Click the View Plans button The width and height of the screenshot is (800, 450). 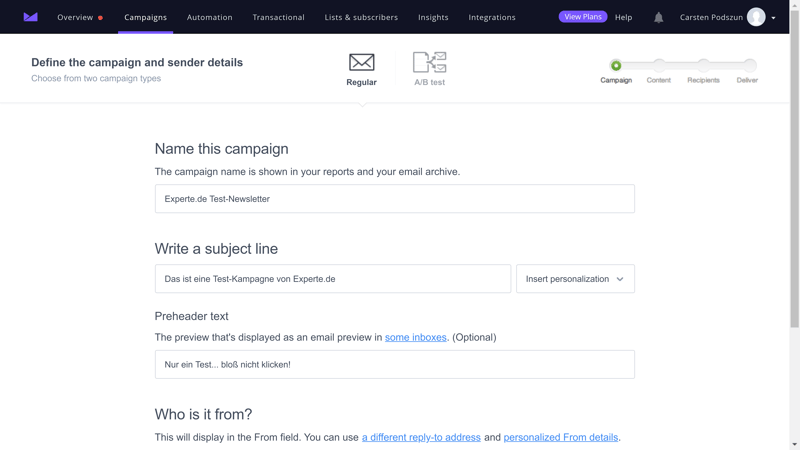[583, 17]
